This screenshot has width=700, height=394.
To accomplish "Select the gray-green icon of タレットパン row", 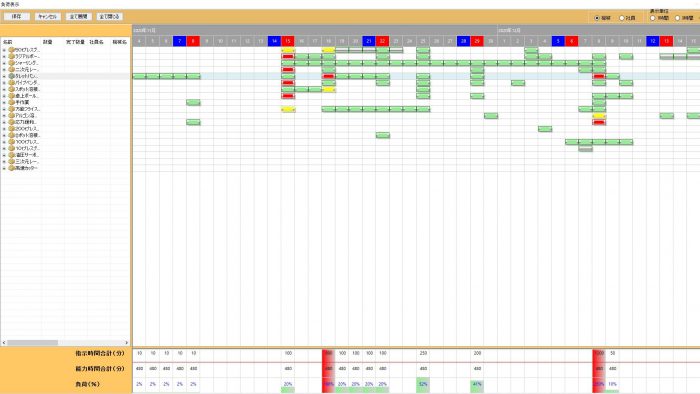I will click(x=12, y=76).
